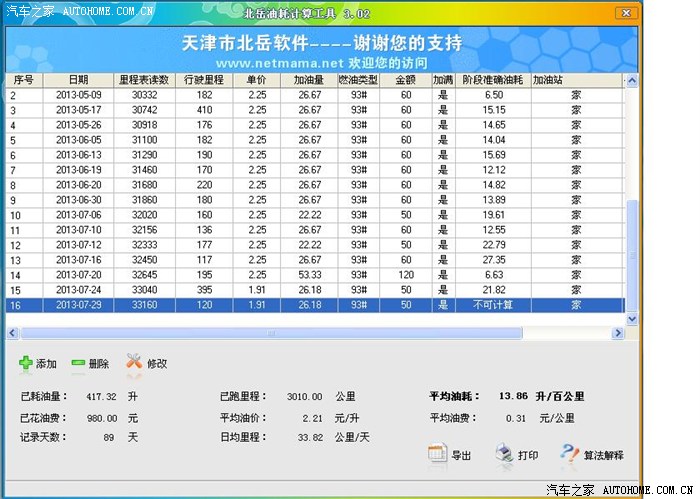Click the 打印 printer icon

click(504, 455)
